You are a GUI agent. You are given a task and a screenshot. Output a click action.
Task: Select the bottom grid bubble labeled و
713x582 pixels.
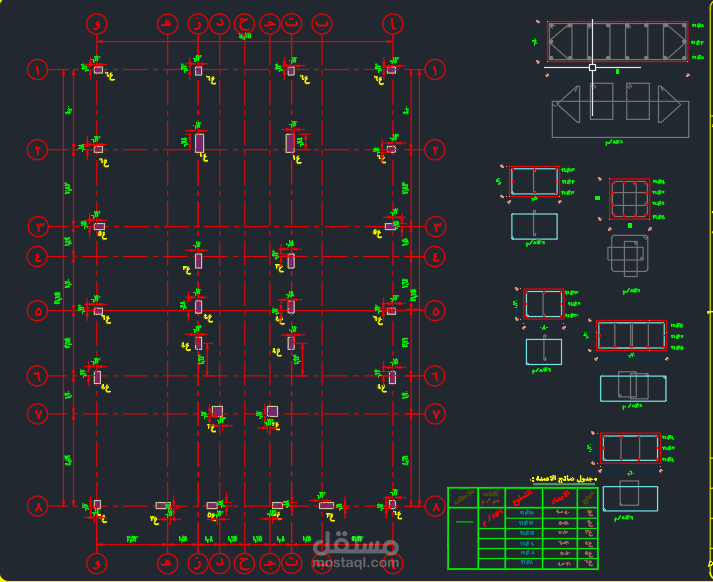[96, 563]
